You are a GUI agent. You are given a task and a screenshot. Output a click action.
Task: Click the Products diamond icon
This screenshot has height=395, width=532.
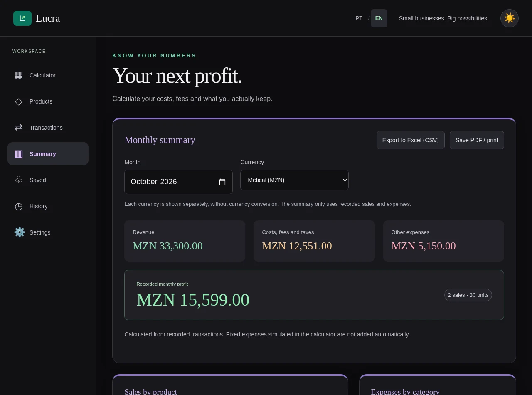click(19, 101)
